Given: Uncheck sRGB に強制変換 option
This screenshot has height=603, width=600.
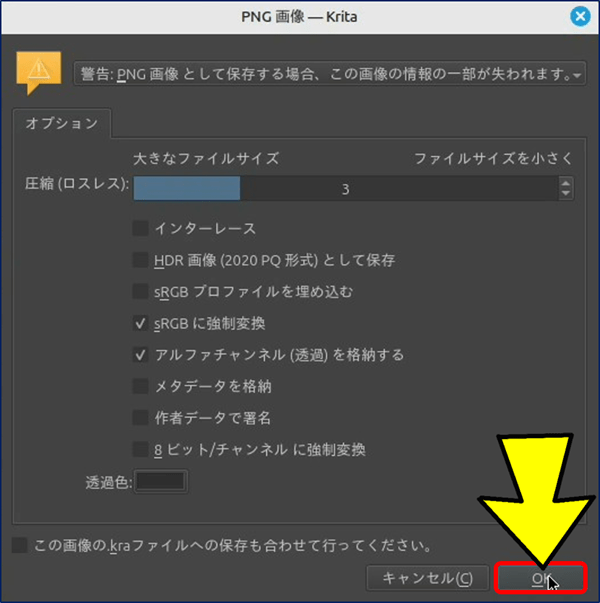Looking at the screenshot, I should [141, 324].
